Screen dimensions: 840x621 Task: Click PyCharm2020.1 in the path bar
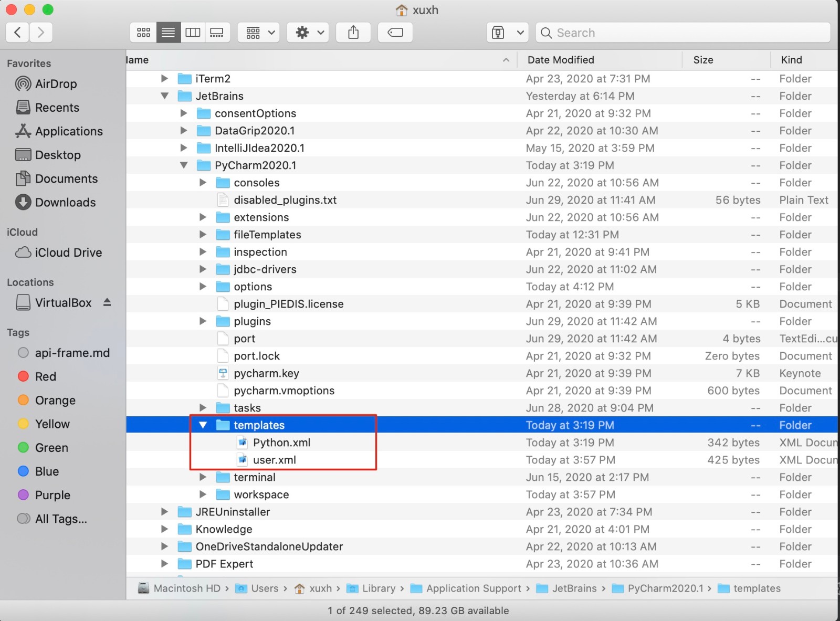point(658,588)
